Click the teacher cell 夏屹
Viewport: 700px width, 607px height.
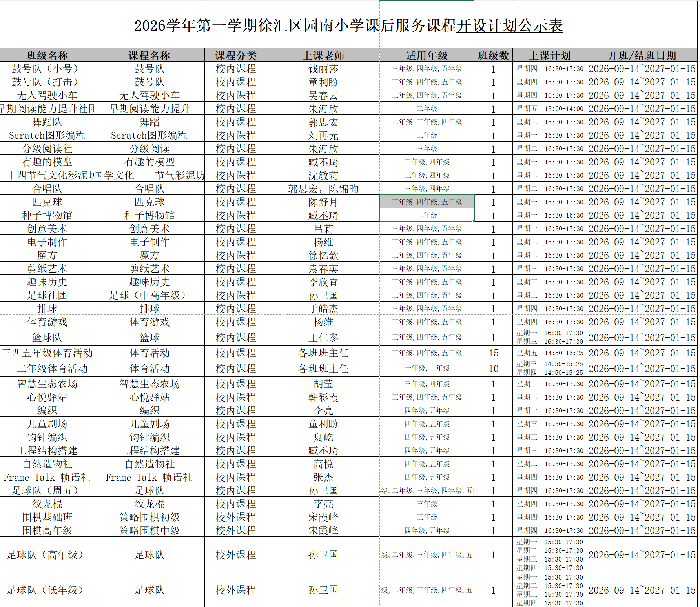tap(323, 437)
